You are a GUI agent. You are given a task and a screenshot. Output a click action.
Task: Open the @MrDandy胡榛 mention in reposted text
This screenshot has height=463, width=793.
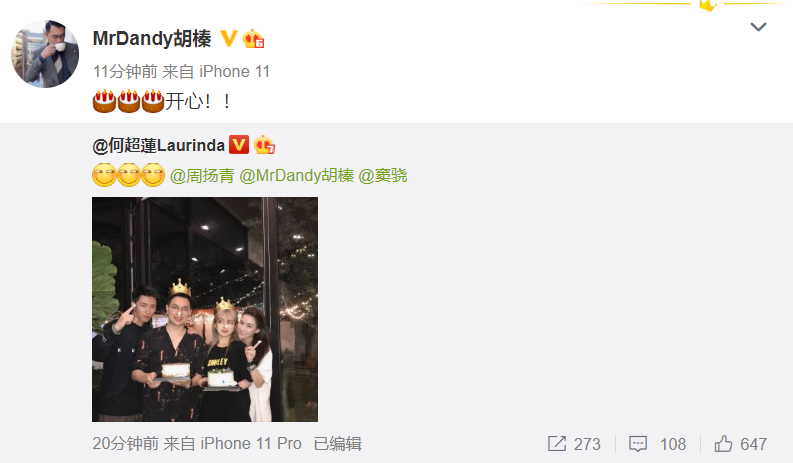coord(296,176)
